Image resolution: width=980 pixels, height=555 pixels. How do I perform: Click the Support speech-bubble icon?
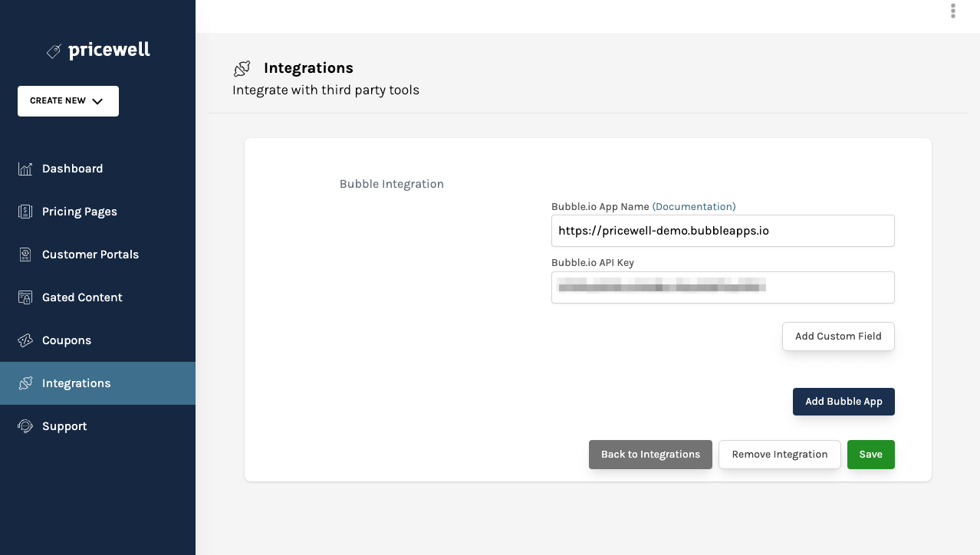27,426
